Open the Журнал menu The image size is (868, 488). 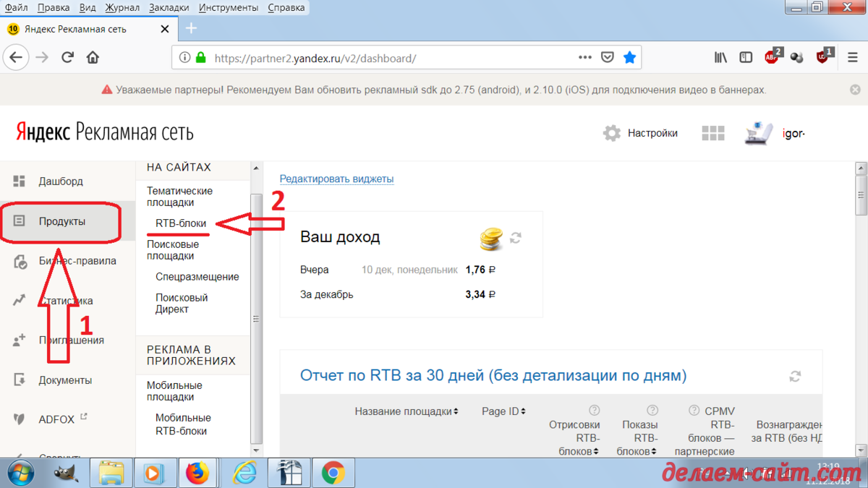point(122,8)
